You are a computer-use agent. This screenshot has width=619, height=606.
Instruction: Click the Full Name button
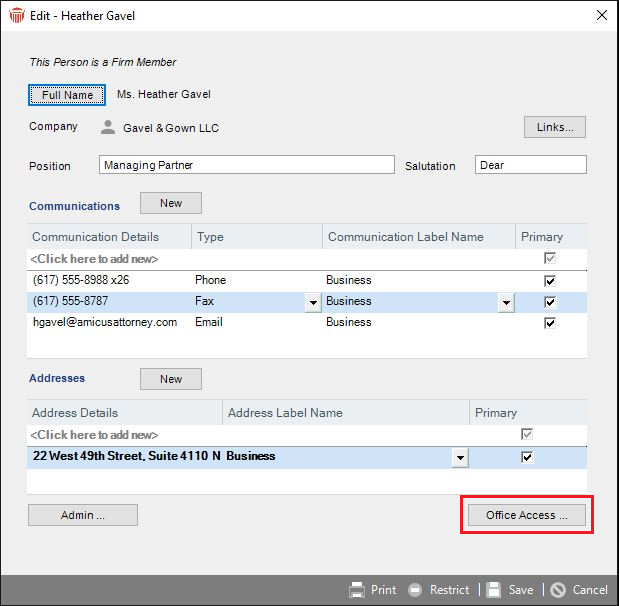pos(67,95)
